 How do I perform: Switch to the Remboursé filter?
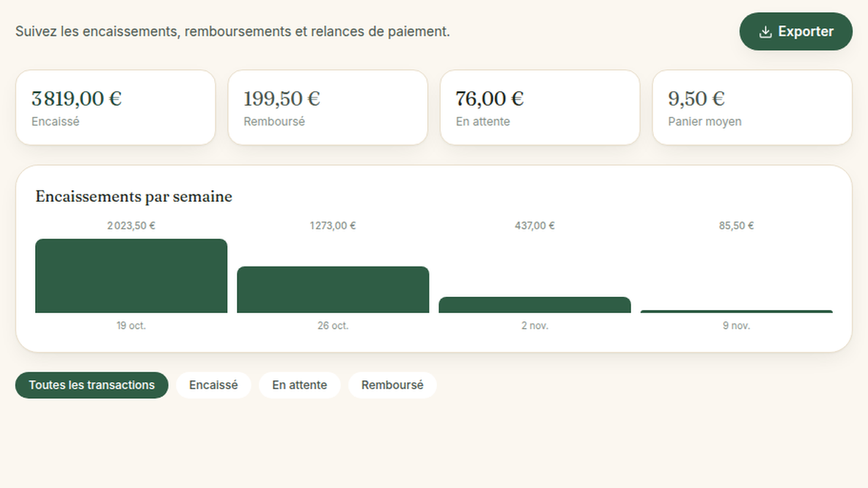(x=392, y=385)
